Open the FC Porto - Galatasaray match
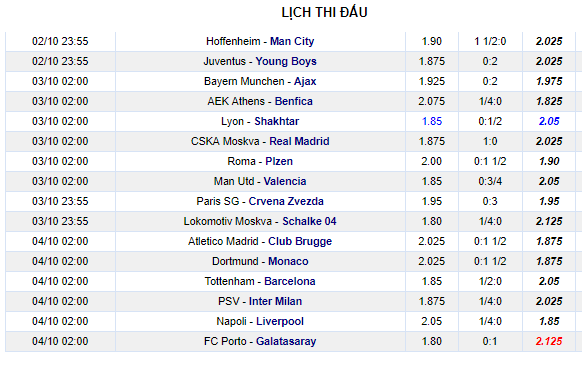The image size is (582, 370). [260, 342]
